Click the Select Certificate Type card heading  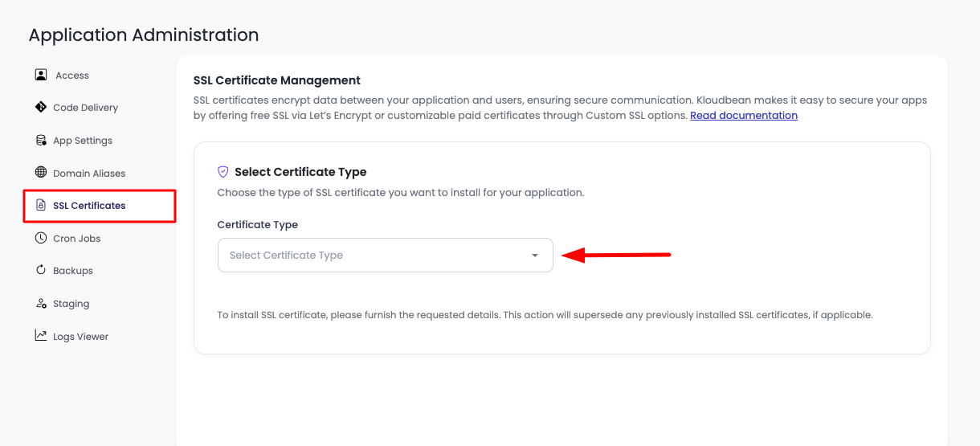click(x=300, y=172)
